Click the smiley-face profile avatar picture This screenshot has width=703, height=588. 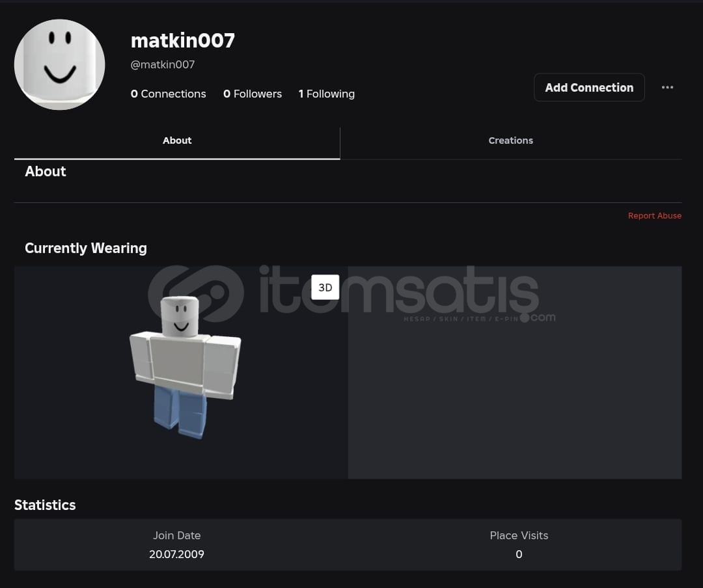pos(60,64)
